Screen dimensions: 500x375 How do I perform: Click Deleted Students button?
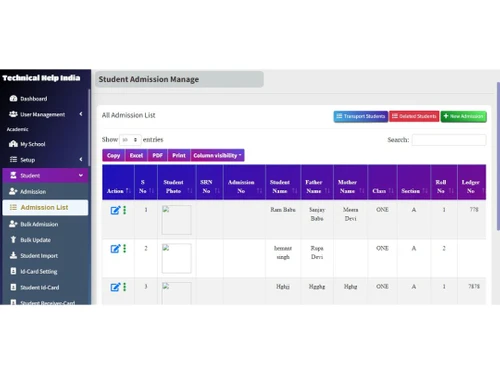pyautogui.click(x=414, y=116)
